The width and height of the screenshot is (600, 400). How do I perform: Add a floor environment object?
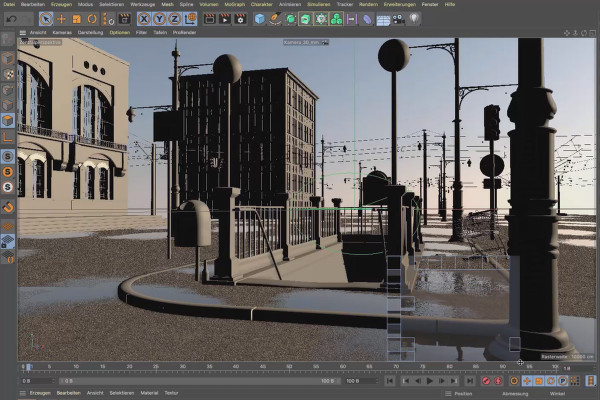pyautogui.click(x=383, y=20)
